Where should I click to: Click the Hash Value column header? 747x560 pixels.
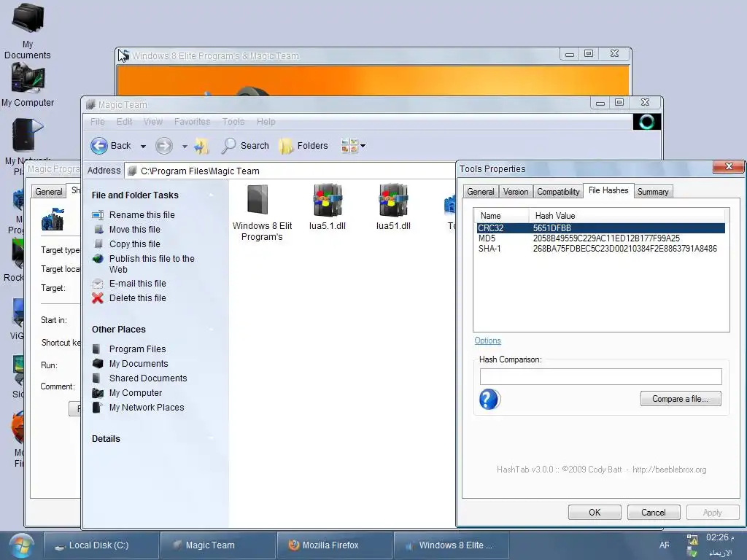click(628, 216)
